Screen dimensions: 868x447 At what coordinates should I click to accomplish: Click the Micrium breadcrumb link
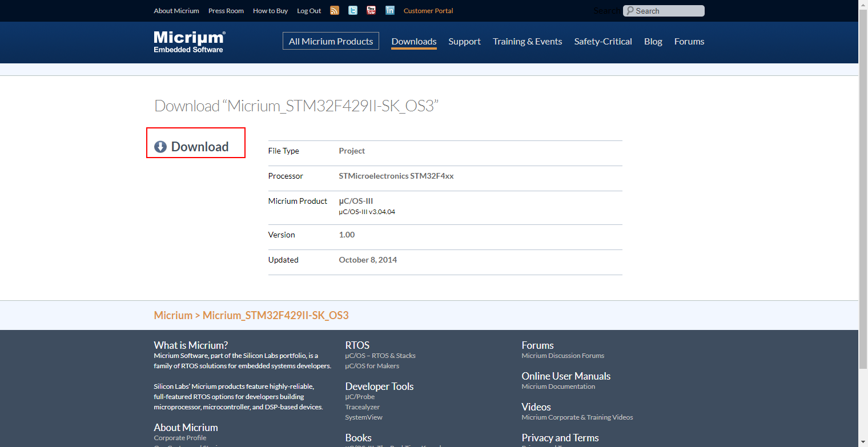pyautogui.click(x=173, y=316)
